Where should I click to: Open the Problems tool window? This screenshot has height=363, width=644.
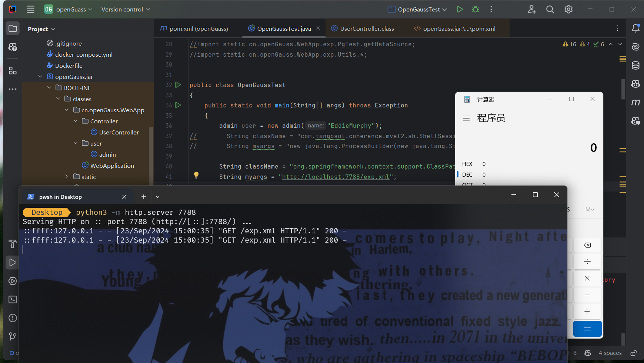point(13,318)
